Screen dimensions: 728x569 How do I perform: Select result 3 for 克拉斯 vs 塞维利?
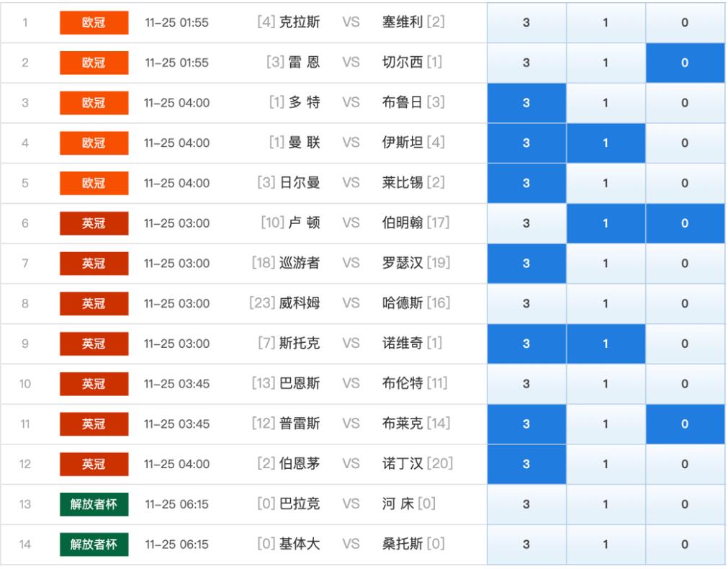[526, 22]
